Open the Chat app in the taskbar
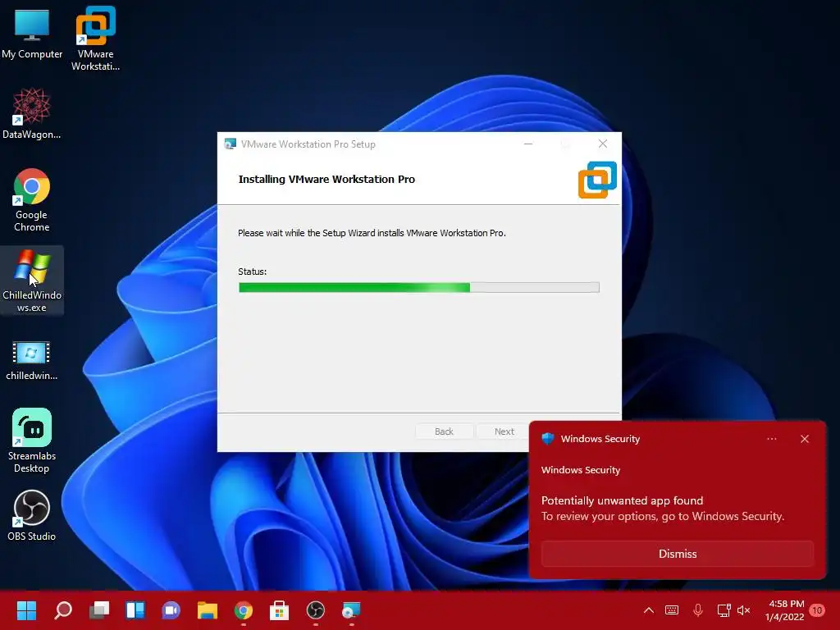Image resolution: width=840 pixels, height=630 pixels. coord(171,610)
